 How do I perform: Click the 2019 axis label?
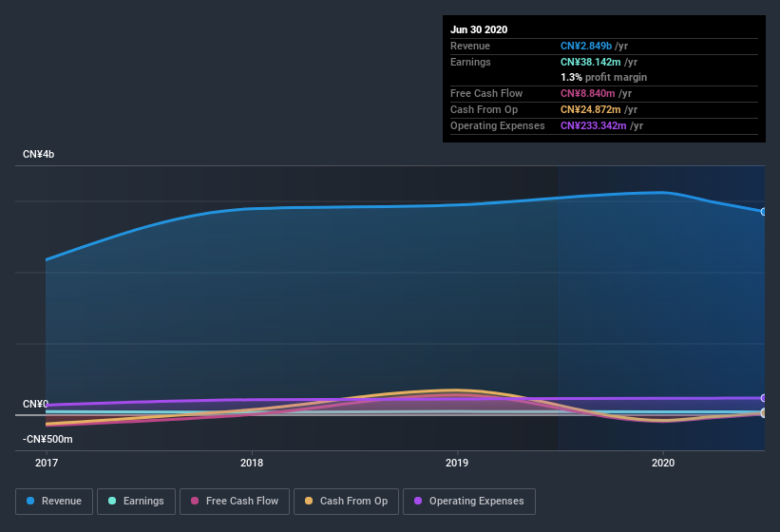click(457, 463)
